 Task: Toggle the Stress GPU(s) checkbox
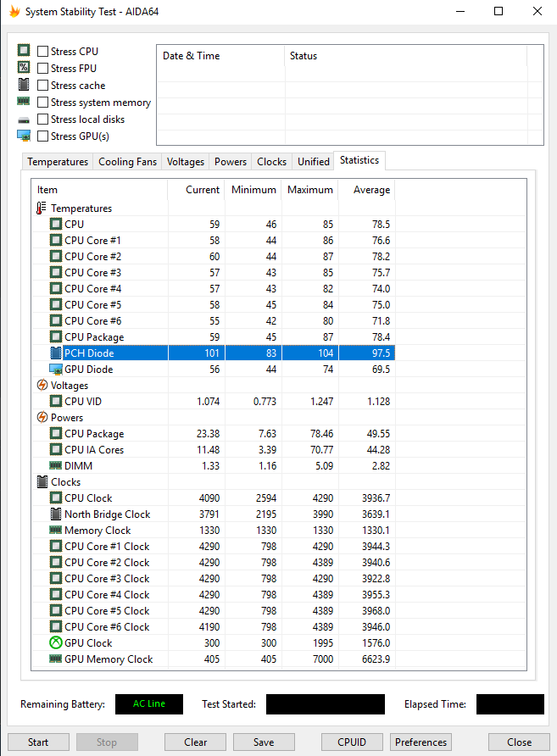pos(43,136)
